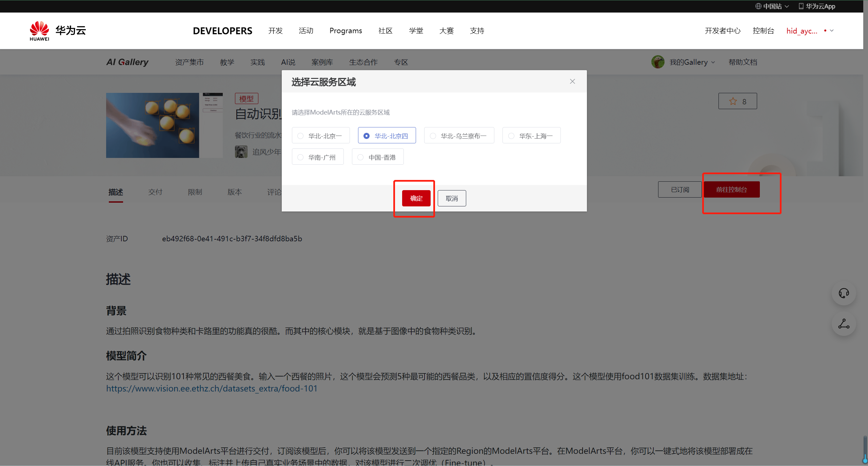Expand the 我的Gallery dropdown

coord(692,62)
